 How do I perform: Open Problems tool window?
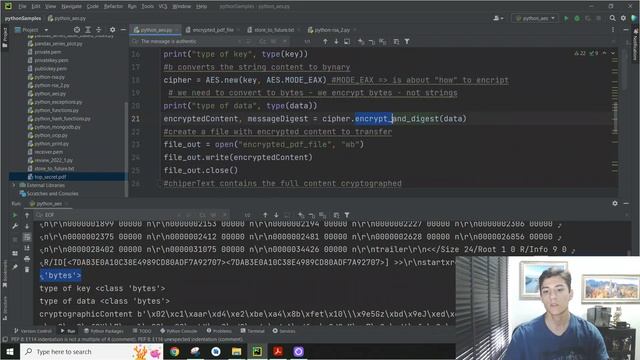(x=219, y=331)
